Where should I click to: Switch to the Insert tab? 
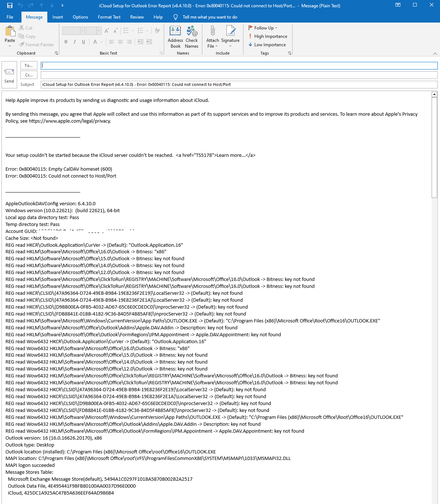pos(58,17)
